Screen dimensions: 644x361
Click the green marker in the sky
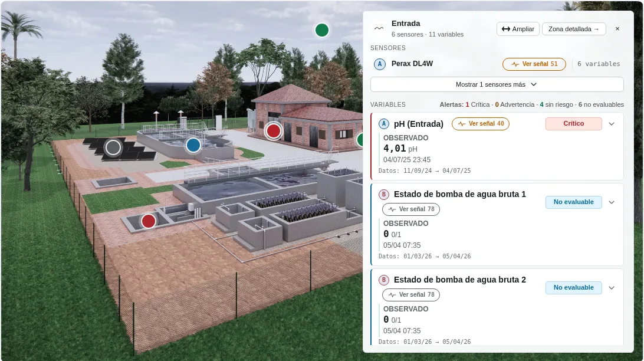click(322, 30)
